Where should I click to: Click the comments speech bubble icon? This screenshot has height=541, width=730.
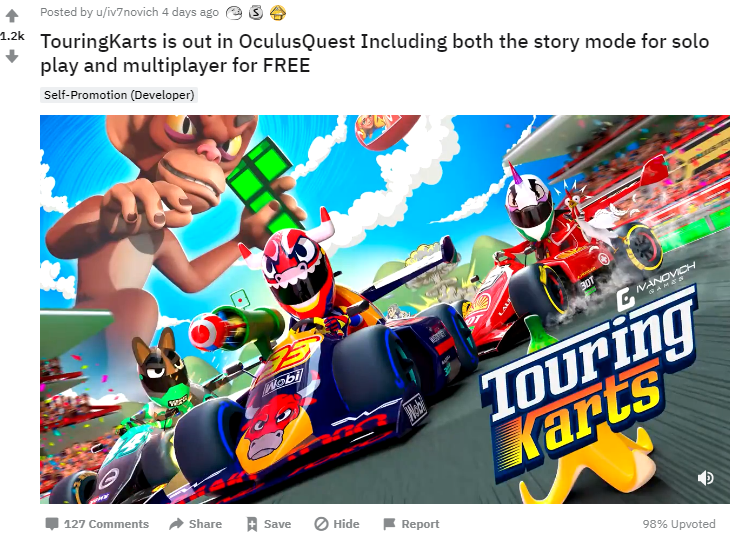tap(52, 524)
